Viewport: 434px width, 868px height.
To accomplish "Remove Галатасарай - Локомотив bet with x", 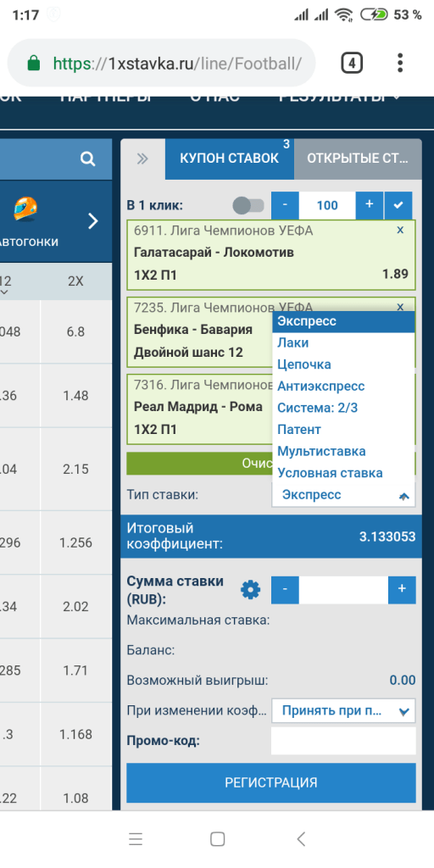I will click(401, 230).
